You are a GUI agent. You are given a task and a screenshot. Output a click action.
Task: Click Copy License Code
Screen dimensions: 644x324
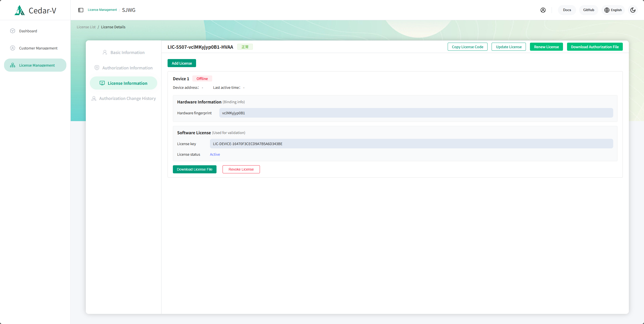click(467, 47)
